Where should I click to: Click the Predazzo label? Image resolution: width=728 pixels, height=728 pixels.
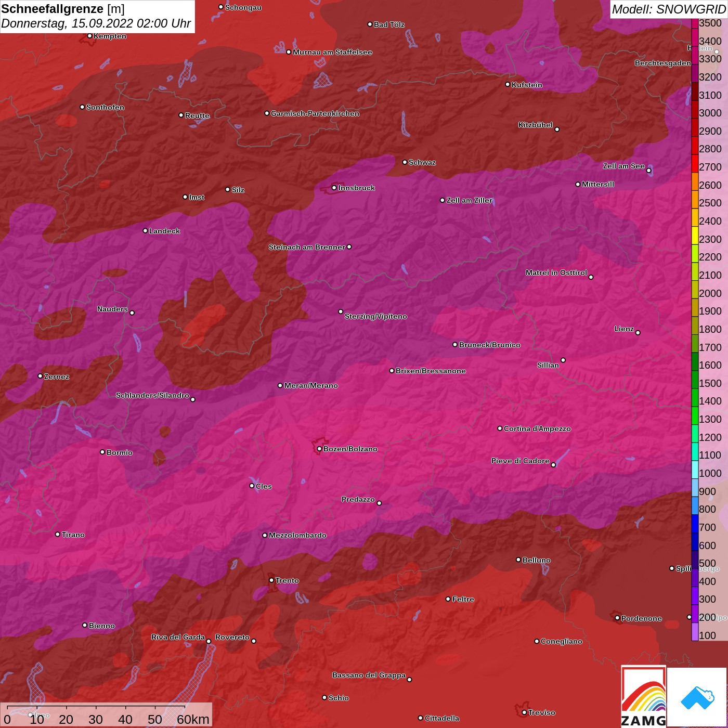pyautogui.click(x=358, y=499)
